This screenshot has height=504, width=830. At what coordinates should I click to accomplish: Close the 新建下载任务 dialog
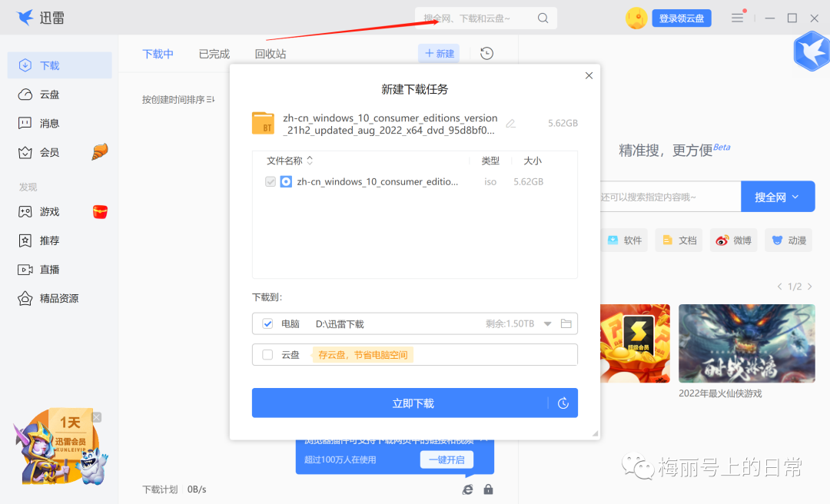[x=589, y=76]
